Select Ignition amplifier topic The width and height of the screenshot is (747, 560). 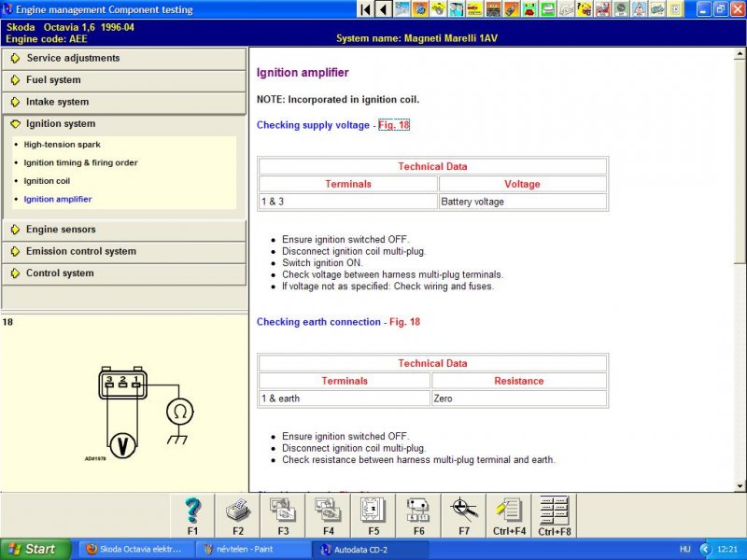(58, 199)
